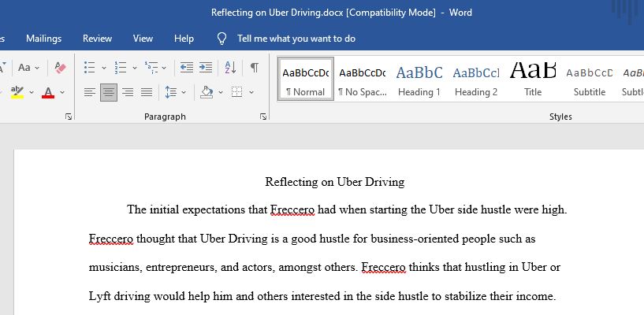
Task: Apply the yellow Text Highlight Color
Action: coord(17,92)
